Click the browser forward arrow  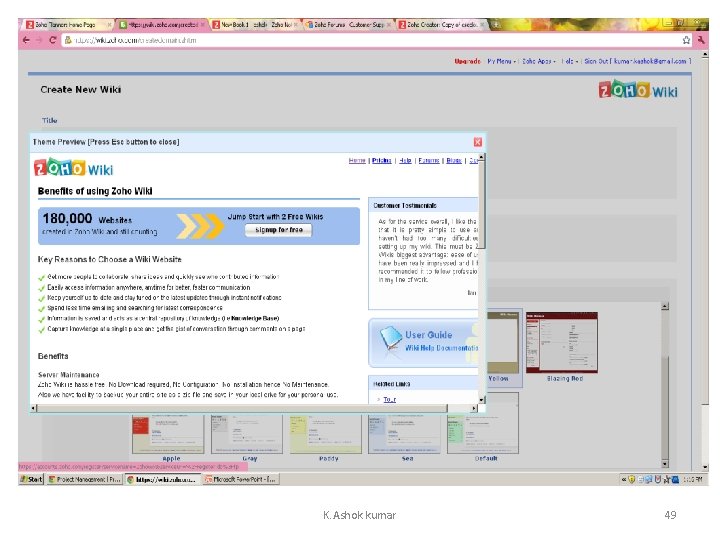point(39,40)
